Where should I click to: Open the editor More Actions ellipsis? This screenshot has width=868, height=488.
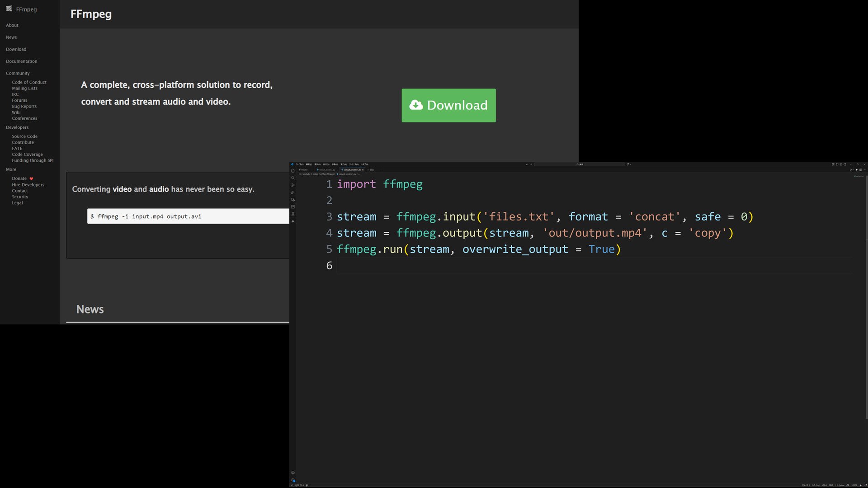864,170
